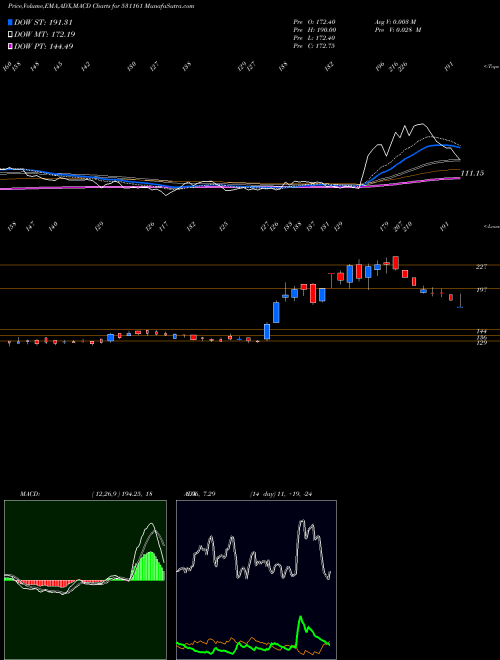Click the chart title mentioning MunafaSutra.com
This screenshot has height=660, width=500.
tap(101, 6)
